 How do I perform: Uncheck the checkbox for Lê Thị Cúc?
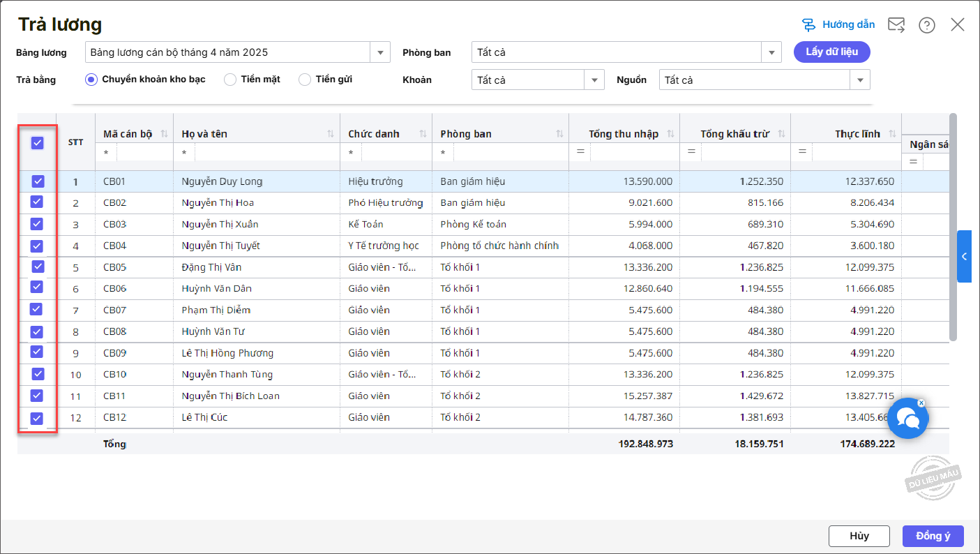tap(38, 419)
